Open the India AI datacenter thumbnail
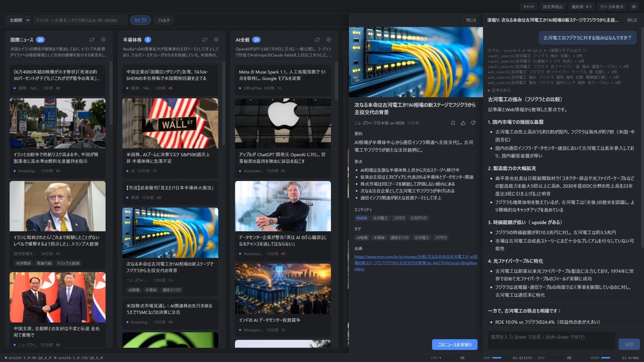This screenshot has height=362, width=644. tap(283, 289)
